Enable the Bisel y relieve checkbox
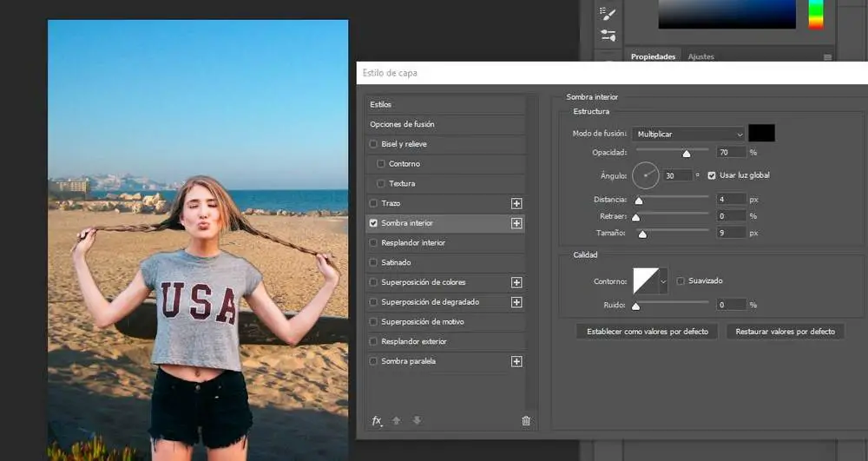The height and width of the screenshot is (461, 868). (373, 144)
